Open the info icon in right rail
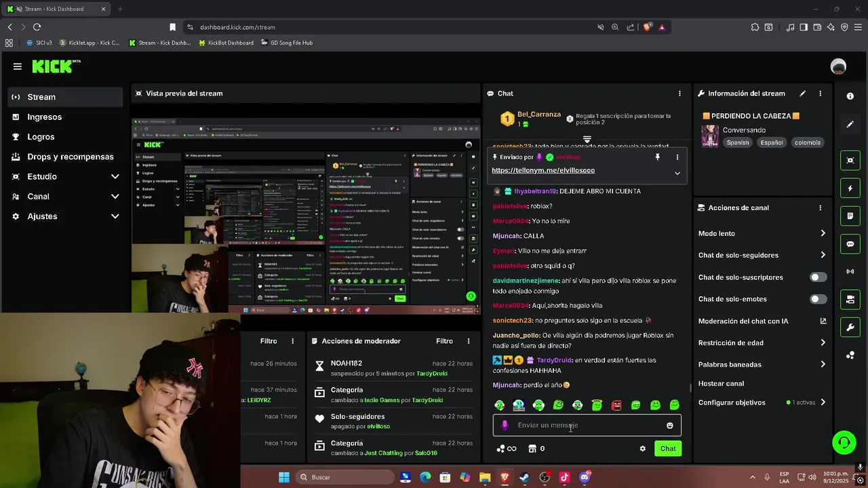The image size is (868, 488). 850,96
